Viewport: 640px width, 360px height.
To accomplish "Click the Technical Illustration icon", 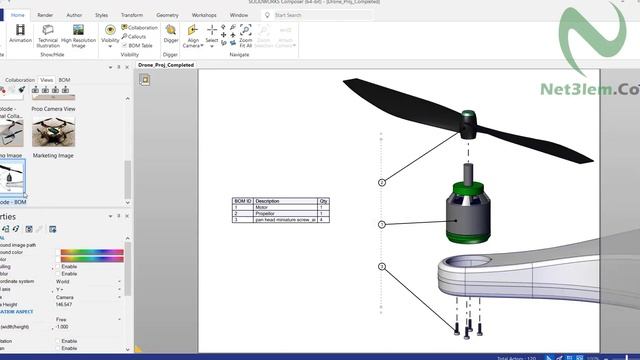I will click(x=48, y=29).
